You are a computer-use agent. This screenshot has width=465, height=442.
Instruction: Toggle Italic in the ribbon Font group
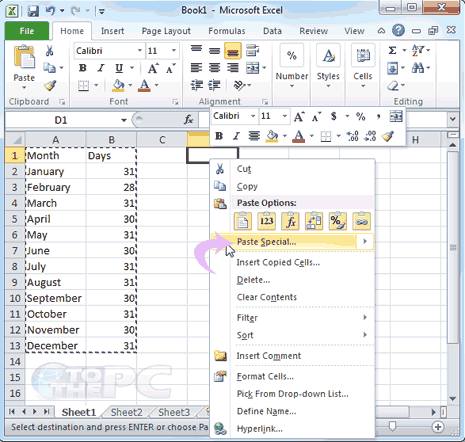click(101, 68)
